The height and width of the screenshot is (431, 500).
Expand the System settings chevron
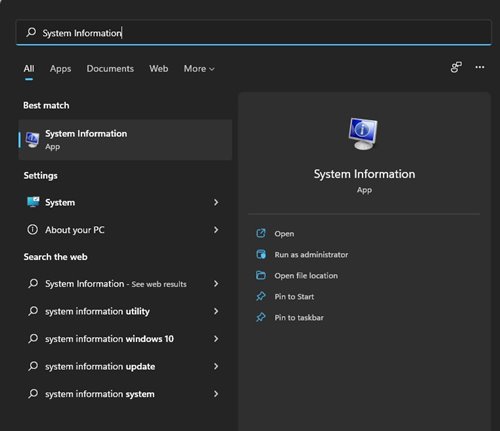click(216, 202)
